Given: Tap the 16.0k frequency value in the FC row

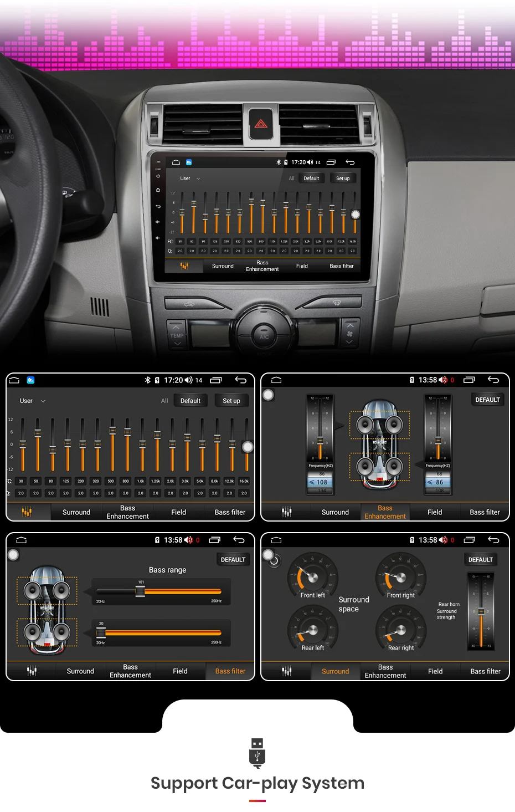Looking at the screenshot, I should click(x=244, y=481).
